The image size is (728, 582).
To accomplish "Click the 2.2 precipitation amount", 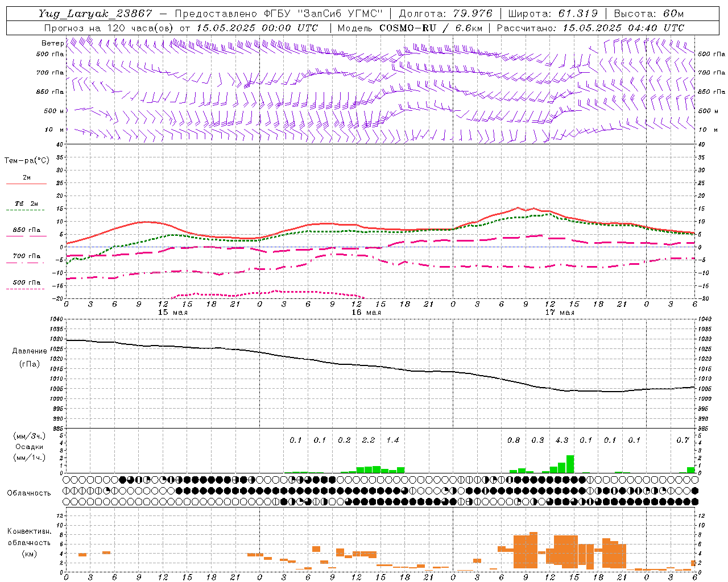I will pyautogui.click(x=369, y=440).
